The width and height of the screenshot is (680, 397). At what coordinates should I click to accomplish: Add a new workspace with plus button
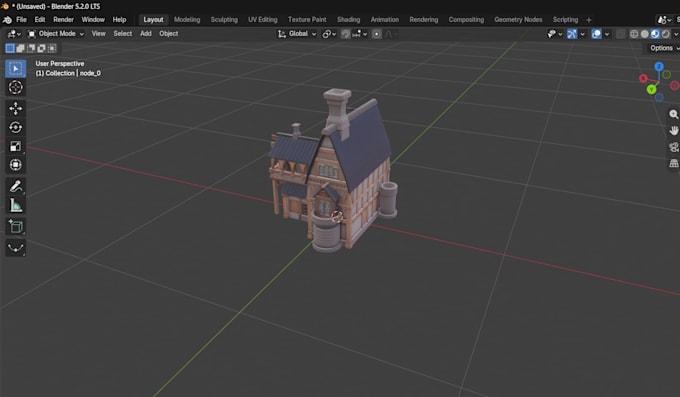(589, 20)
